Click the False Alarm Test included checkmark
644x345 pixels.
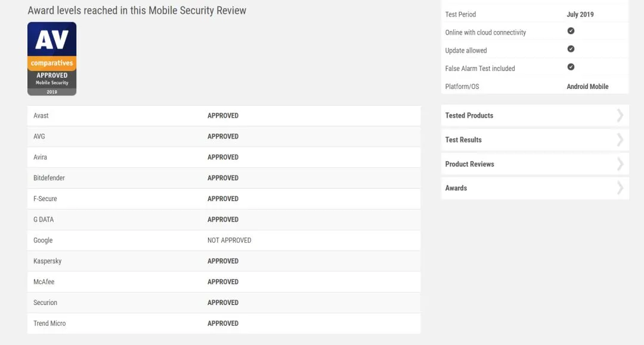(x=571, y=67)
